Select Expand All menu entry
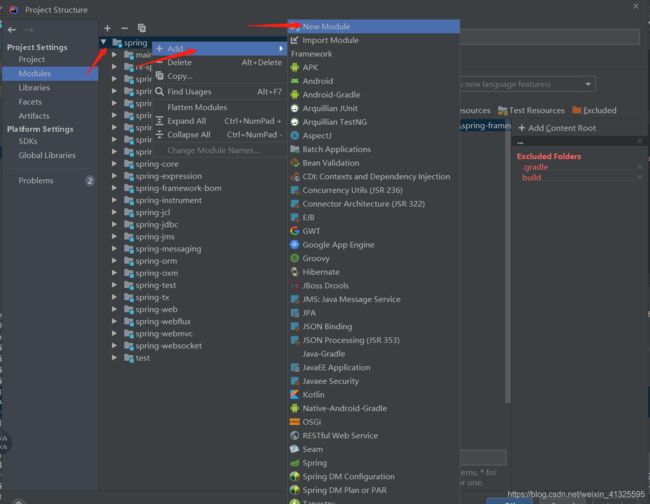The image size is (650, 504). click(219, 121)
